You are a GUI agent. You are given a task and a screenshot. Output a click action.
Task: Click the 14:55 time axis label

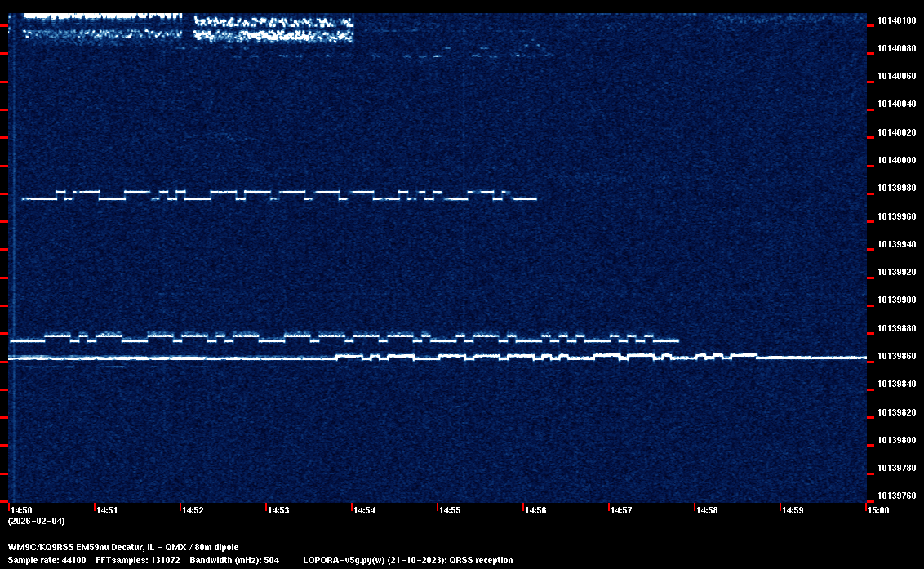tap(450, 510)
